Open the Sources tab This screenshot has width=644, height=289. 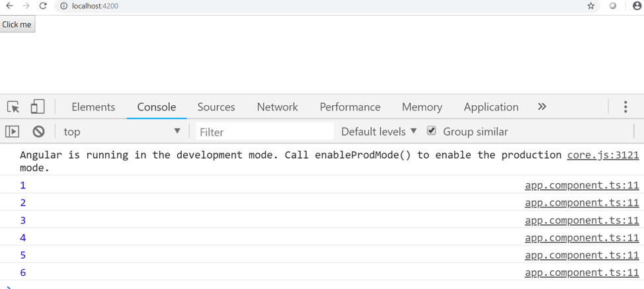[216, 107]
